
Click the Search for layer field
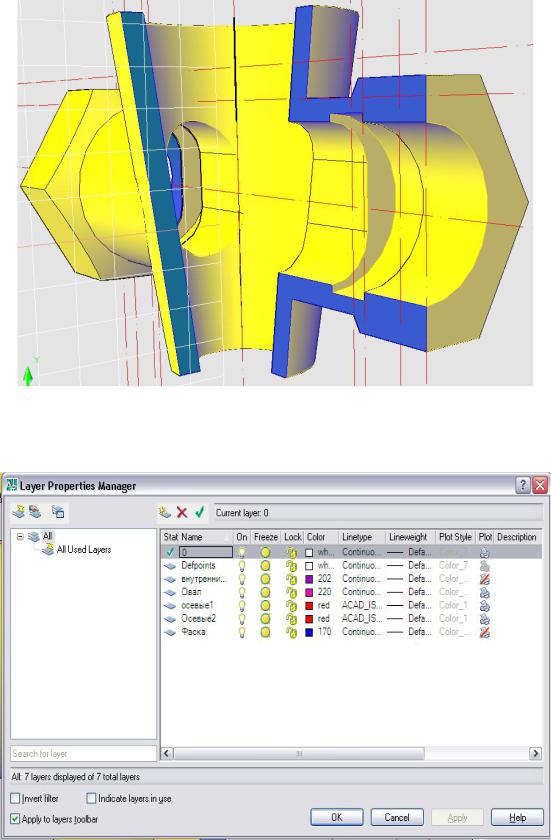pos(84,753)
